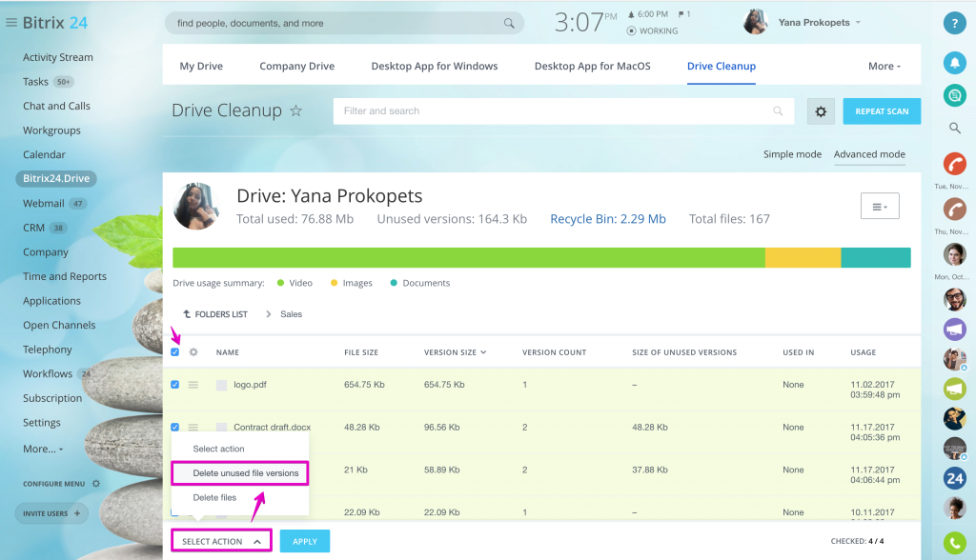This screenshot has width=976, height=560.
Task: Click the Configure Menu gear icon
Action: [96, 484]
